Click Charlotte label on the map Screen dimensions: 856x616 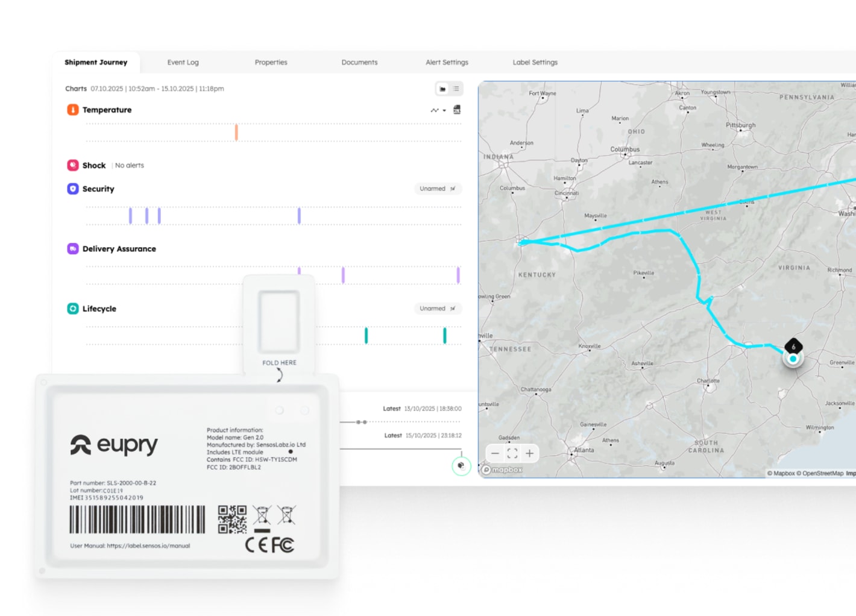pos(708,380)
